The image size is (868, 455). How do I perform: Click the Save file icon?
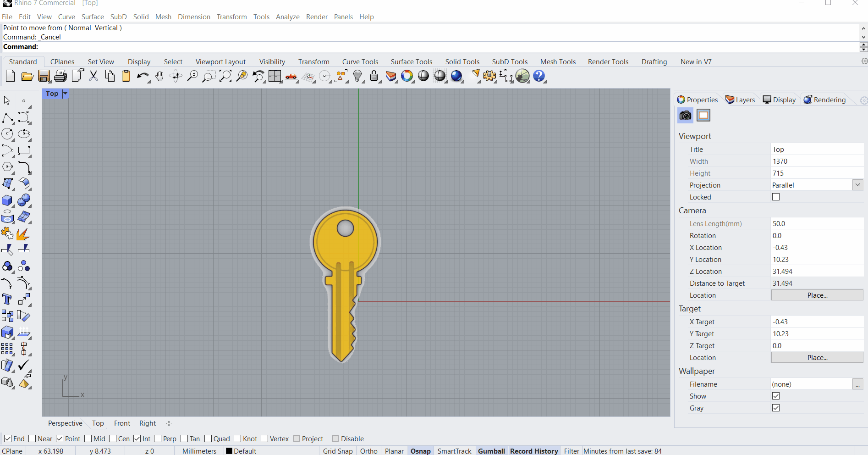click(44, 76)
